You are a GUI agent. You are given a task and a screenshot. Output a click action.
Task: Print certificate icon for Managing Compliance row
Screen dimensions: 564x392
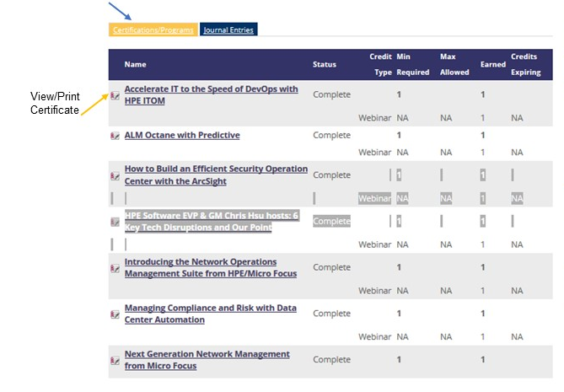click(x=115, y=314)
